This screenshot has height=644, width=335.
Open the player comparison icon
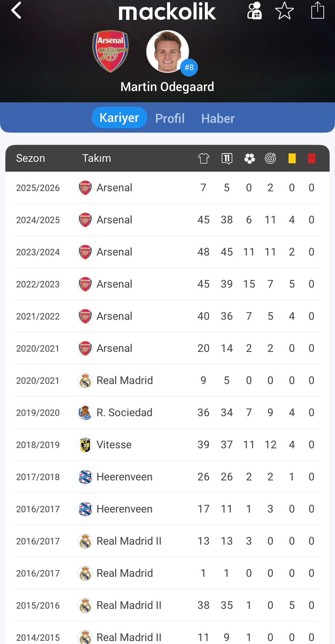(x=254, y=11)
